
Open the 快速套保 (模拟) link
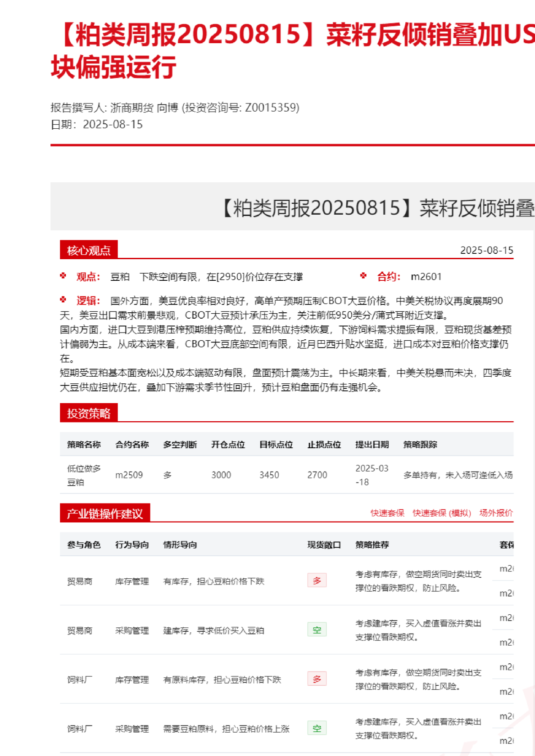[x=441, y=513]
